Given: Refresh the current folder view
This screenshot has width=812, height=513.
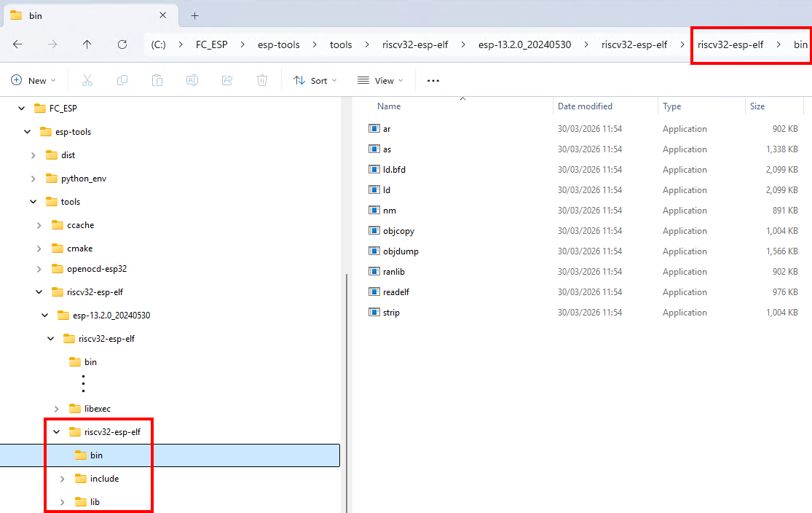Looking at the screenshot, I should [x=122, y=44].
